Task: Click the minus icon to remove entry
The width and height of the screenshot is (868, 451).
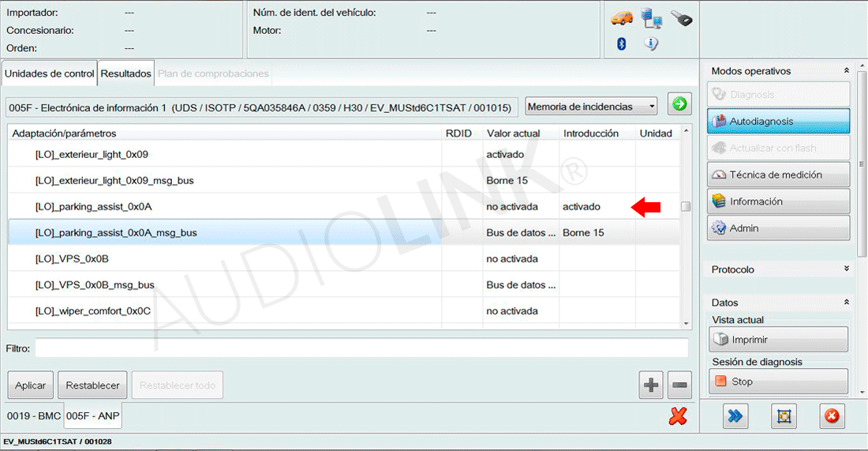Action: (679, 385)
